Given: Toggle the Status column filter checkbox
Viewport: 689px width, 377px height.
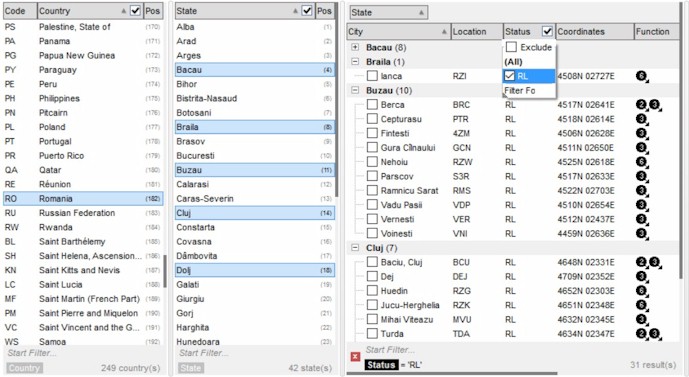Looking at the screenshot, I should point(547,31).
